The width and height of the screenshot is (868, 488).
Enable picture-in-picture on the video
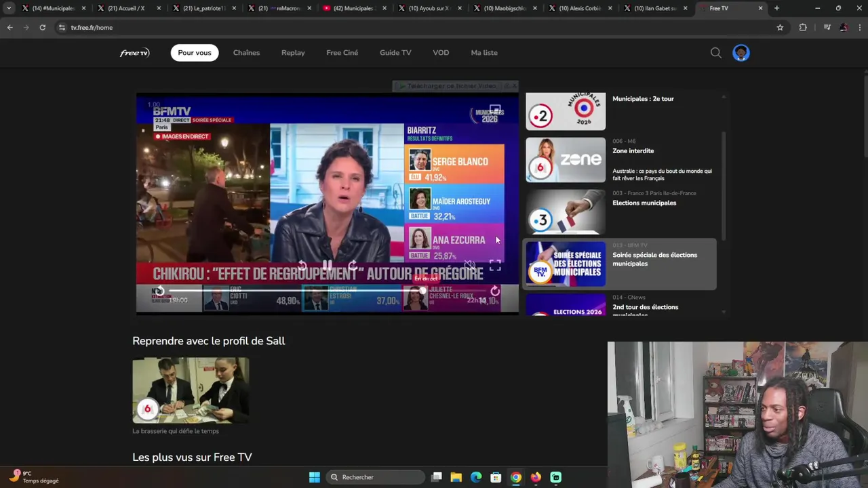click(495, 110)
